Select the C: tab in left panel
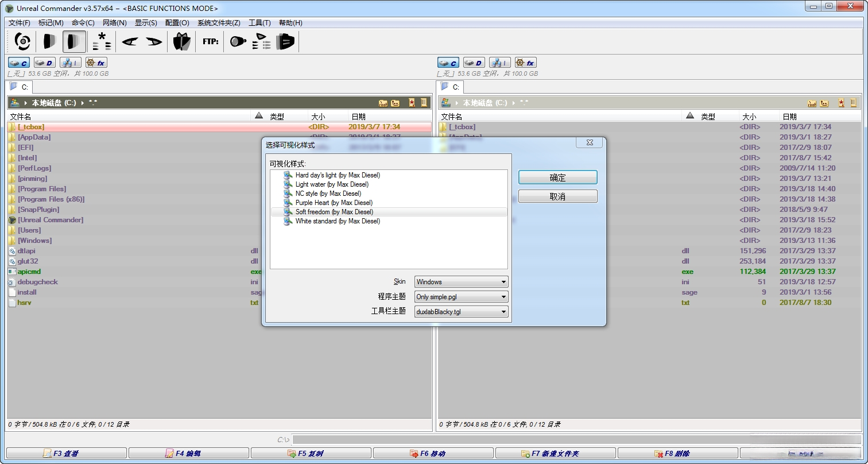The width and height of the screenshot is (868, 464). click(20, 87)
